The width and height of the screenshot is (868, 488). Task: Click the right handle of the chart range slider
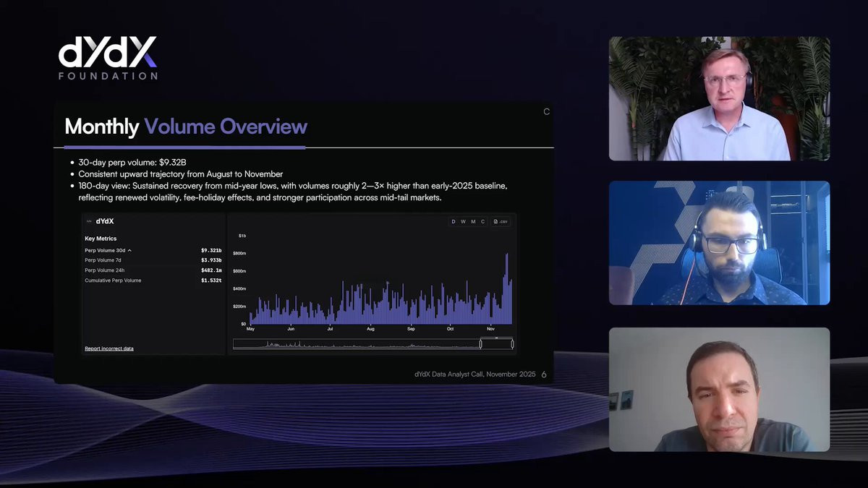(512, 344)
